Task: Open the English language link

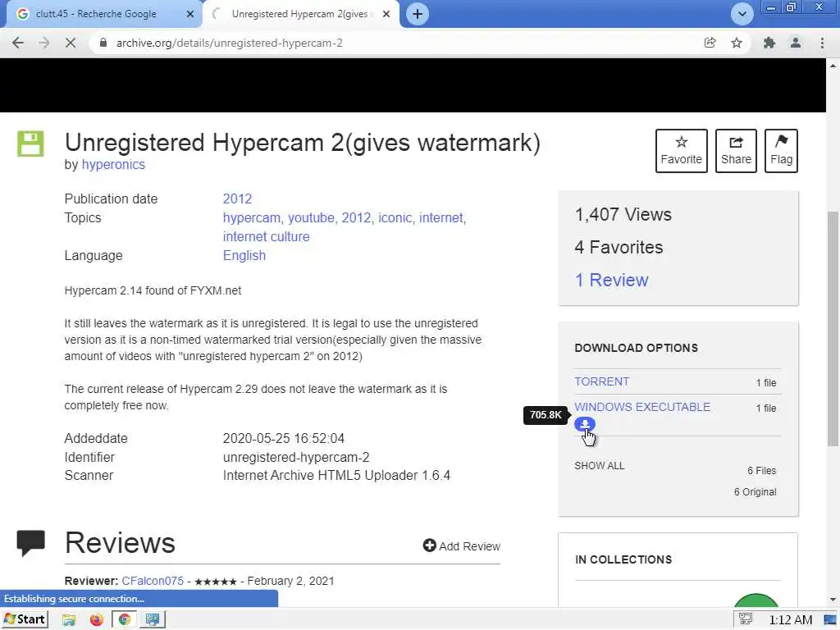Action: tap(244, 256)
